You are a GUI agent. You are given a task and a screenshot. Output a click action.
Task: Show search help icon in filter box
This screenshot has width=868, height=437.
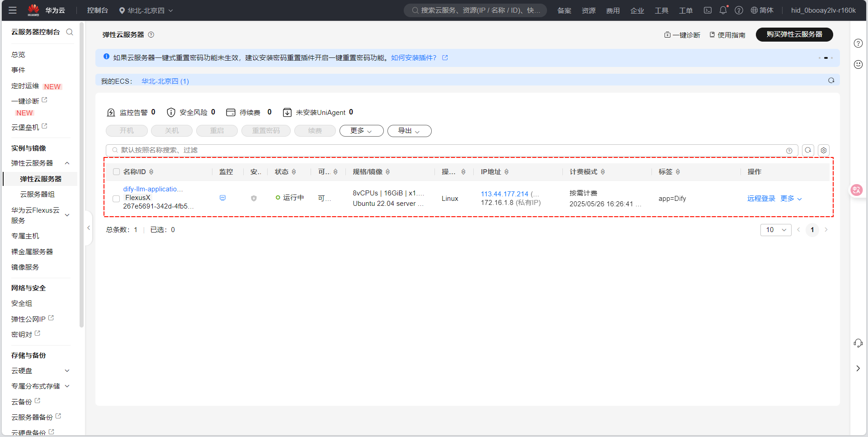tap(789, 151)
